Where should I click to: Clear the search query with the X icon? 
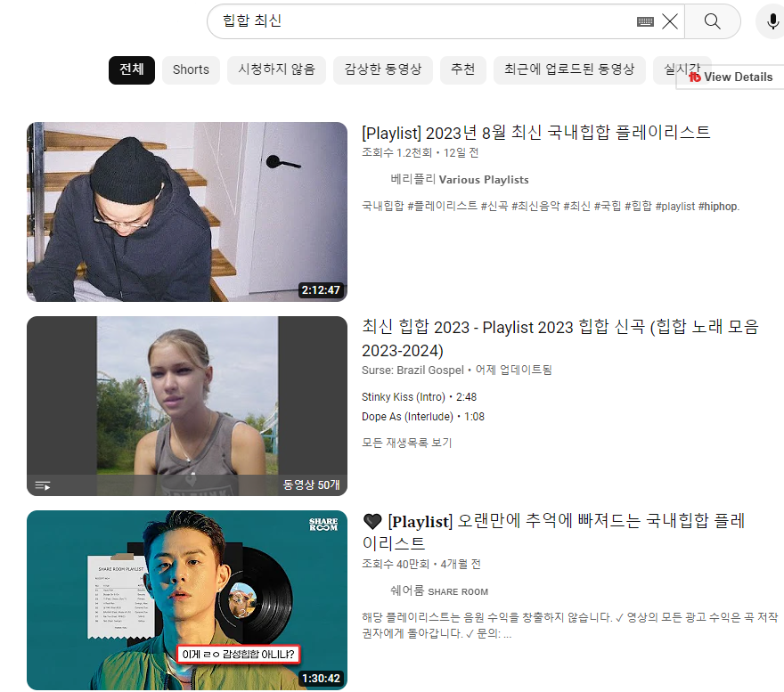pyautogui.click(x=670, y=21)
